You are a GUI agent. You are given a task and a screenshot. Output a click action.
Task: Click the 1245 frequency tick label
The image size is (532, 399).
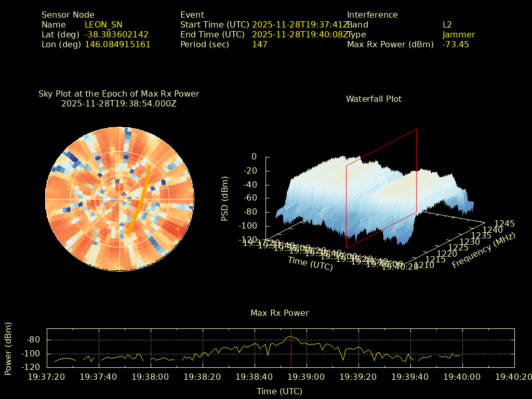pyautogui.click(x=504, y=223)
